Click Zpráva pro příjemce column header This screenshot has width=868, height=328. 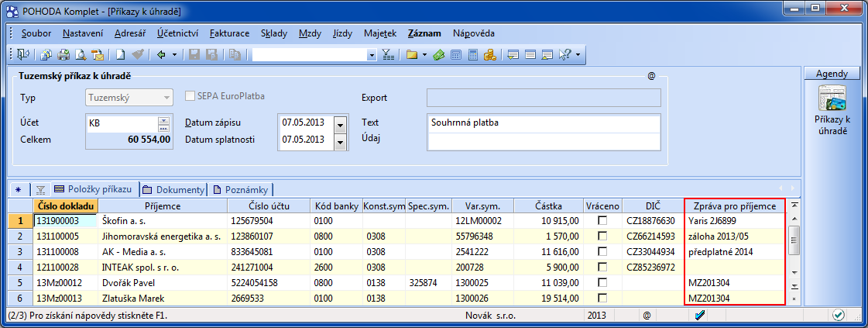click(x=735, y=206)
